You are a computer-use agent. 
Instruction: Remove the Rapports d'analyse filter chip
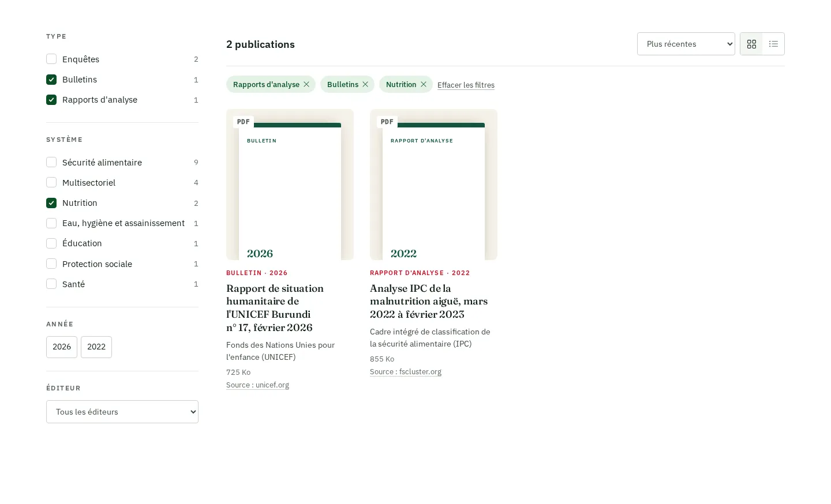pyautogui.click(x=306, y=84)
